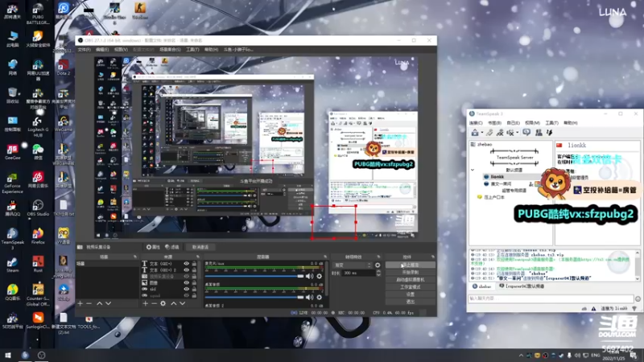Click the TeamSpeak chat input field

pyautogui.click(x=551, y=298)
